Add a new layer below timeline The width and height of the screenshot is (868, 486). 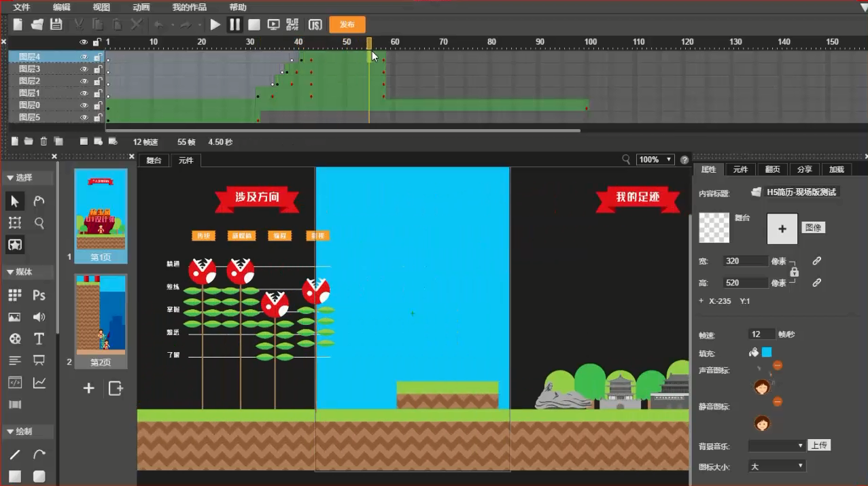(15, 141)
